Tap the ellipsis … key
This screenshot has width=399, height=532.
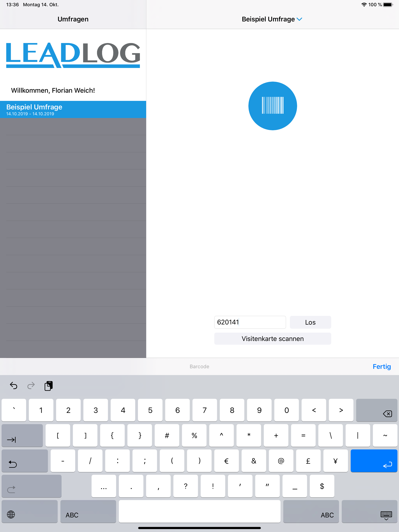(104, 486)
